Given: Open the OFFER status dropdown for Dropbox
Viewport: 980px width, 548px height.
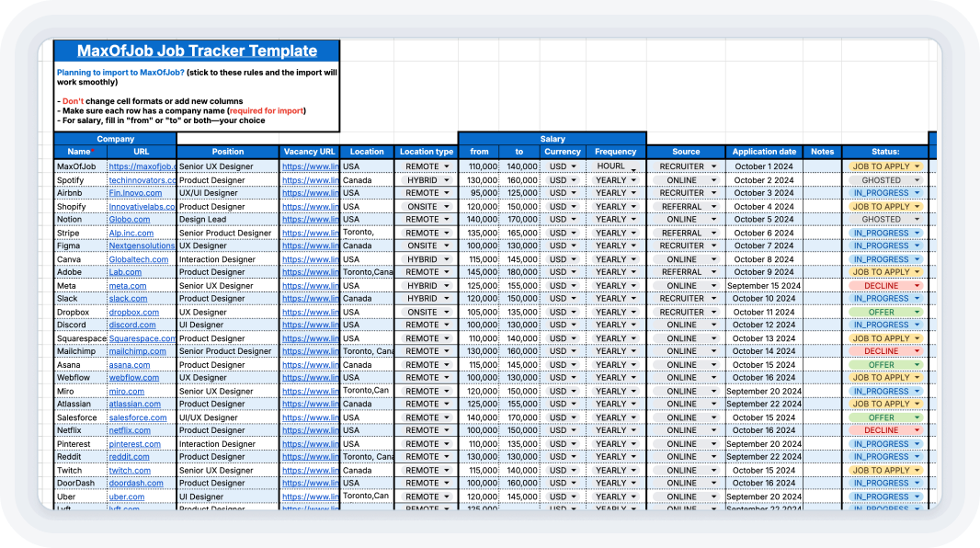Looking at the screenshot, I should pyautogui.click(x=884, y=312).
